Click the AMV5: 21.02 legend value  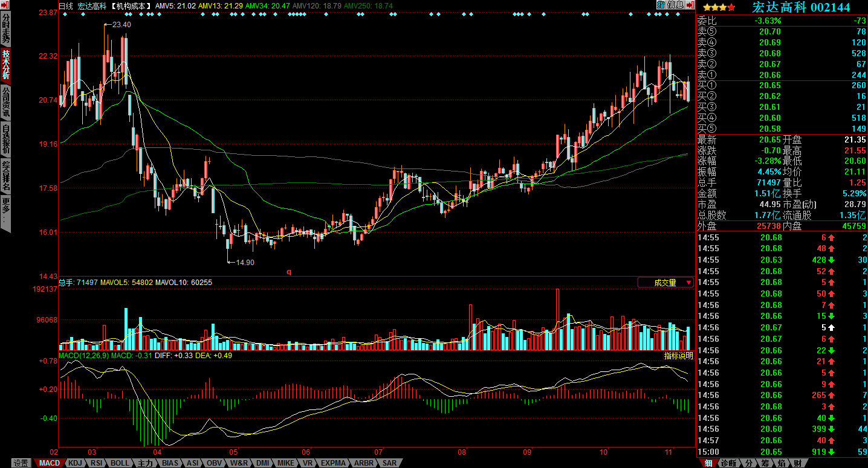point(175,6)
